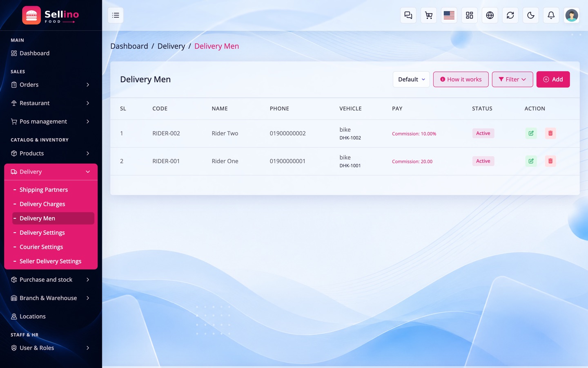Open Seller Delivery Settings submenu item

[x=53, y=261]
